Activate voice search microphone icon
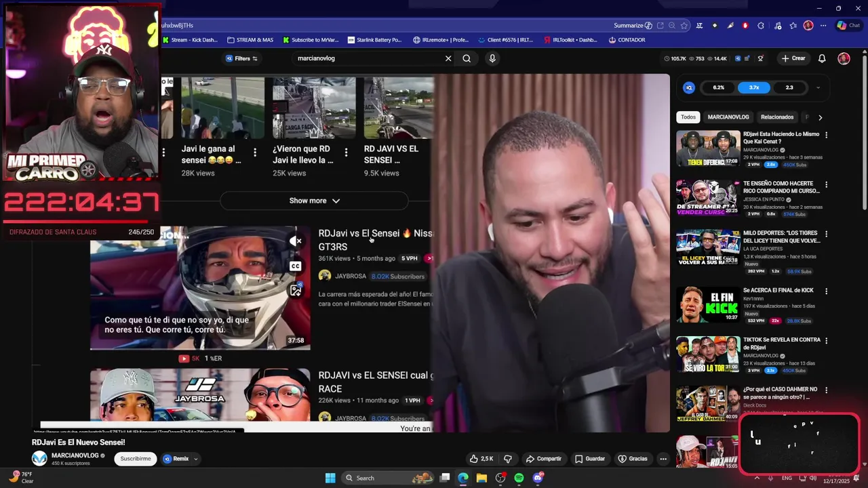 coord(492,58)
